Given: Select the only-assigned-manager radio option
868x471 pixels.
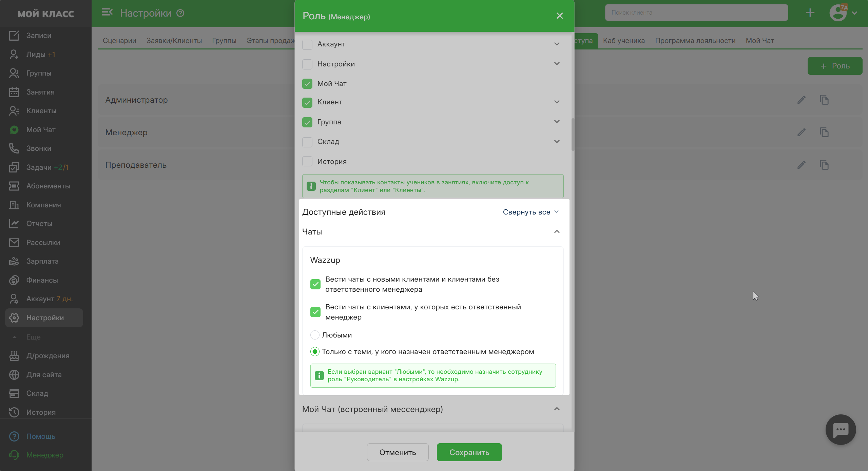Looking at the screenshot, I should (x=315, y=352).
